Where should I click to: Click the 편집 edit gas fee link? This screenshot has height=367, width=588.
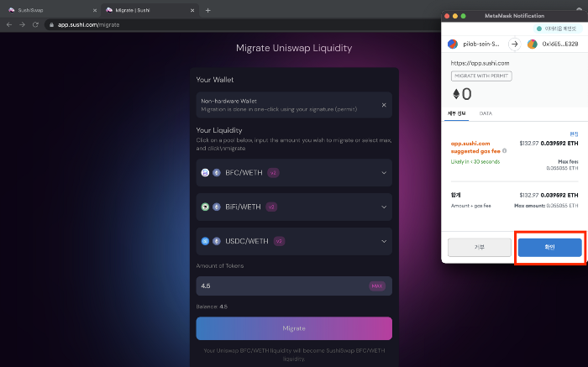coord(574,134)
